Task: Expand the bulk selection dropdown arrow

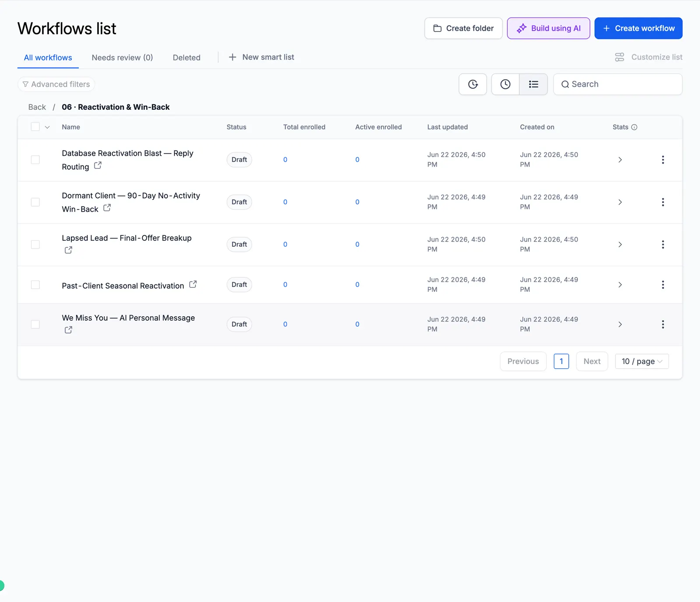Action: [47, 127]
